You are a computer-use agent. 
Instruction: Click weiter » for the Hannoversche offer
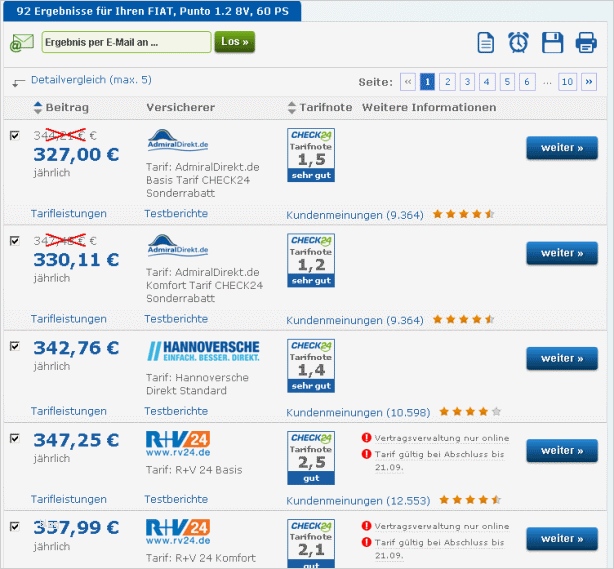(x=562, y=358)
